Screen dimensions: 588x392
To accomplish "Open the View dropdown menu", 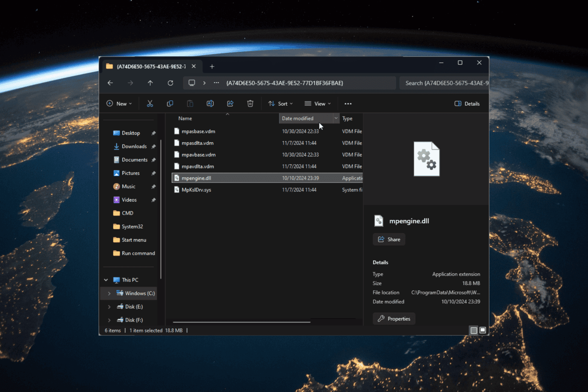I will tap(318, 104).
